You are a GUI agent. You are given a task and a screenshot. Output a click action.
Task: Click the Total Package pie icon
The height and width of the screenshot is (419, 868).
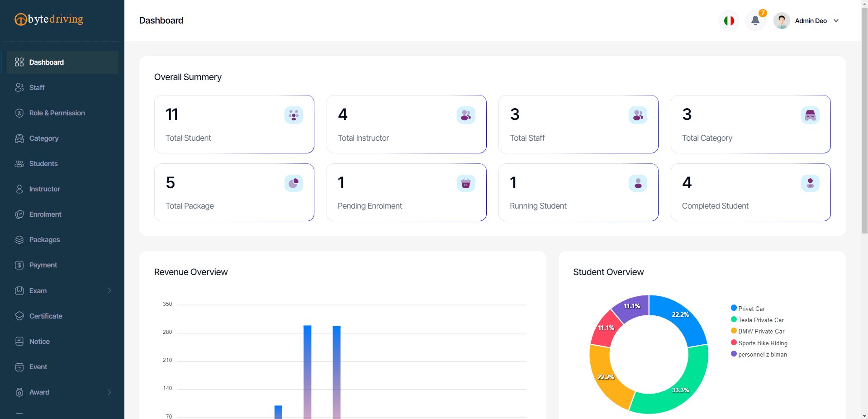294,183
